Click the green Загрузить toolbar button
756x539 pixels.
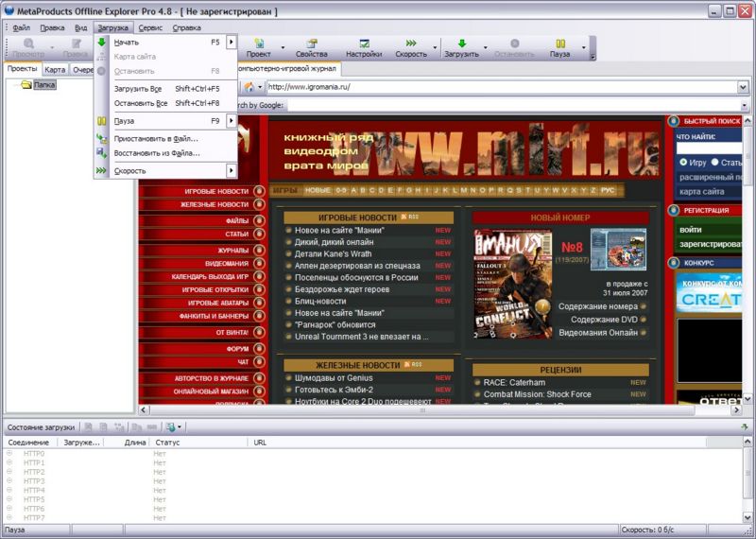[461, 48]
